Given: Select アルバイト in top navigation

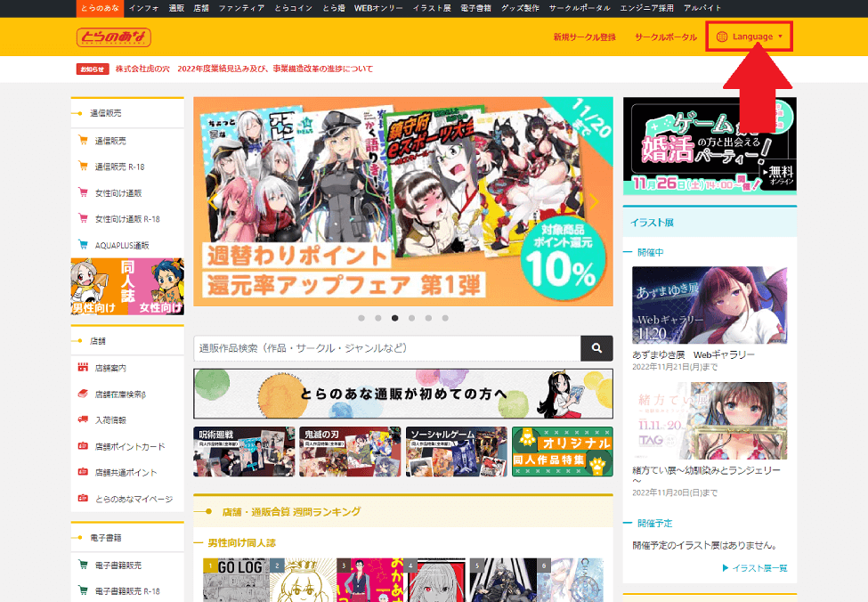Looking at the screenshot, I should coord(702,8).
